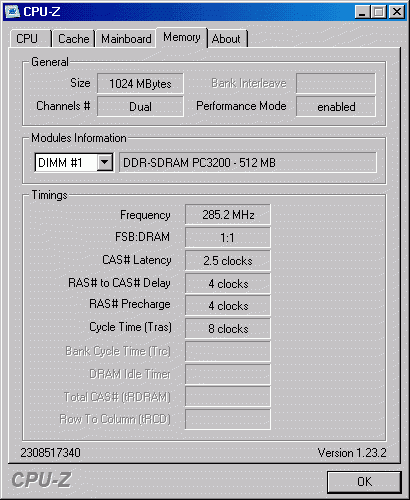410x500 pixels.
Task: Open the Cache tab
Action: pyautogui.click(x=74, y=39)
